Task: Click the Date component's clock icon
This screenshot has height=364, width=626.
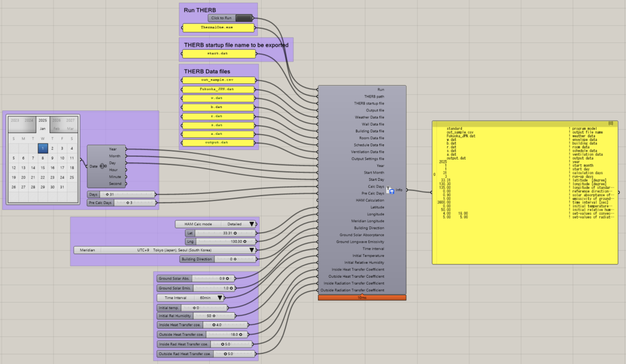Action: click(103, 166)
